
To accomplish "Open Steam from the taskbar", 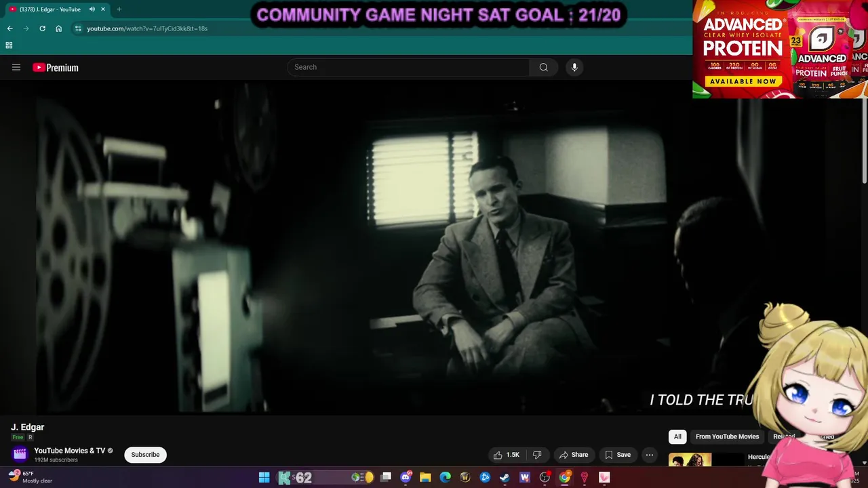I will 505,478.
